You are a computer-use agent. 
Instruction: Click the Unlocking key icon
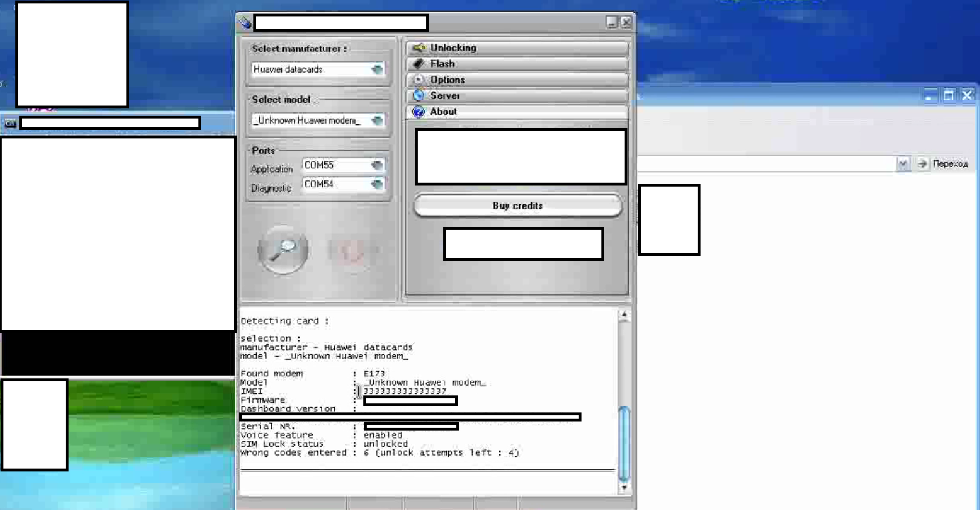point(419,48)
